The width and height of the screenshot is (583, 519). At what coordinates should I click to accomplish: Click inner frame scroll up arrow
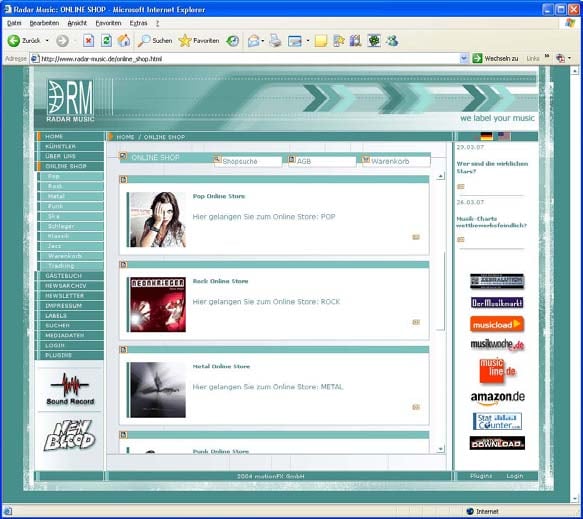441,176
